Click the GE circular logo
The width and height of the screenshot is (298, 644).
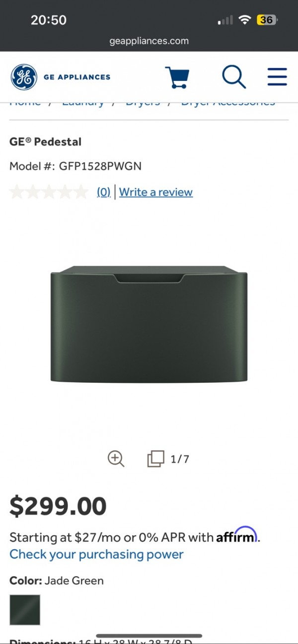click(24, 77)
